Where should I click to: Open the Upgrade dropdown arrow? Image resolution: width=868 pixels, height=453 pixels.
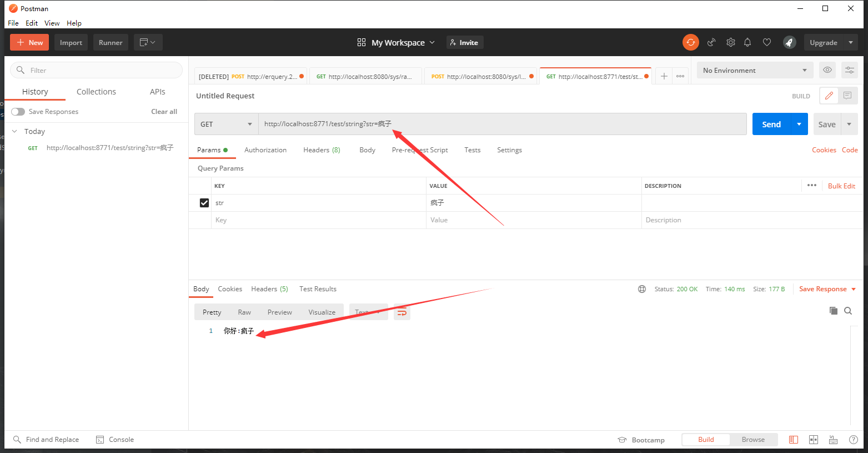[x=850, y=42]
